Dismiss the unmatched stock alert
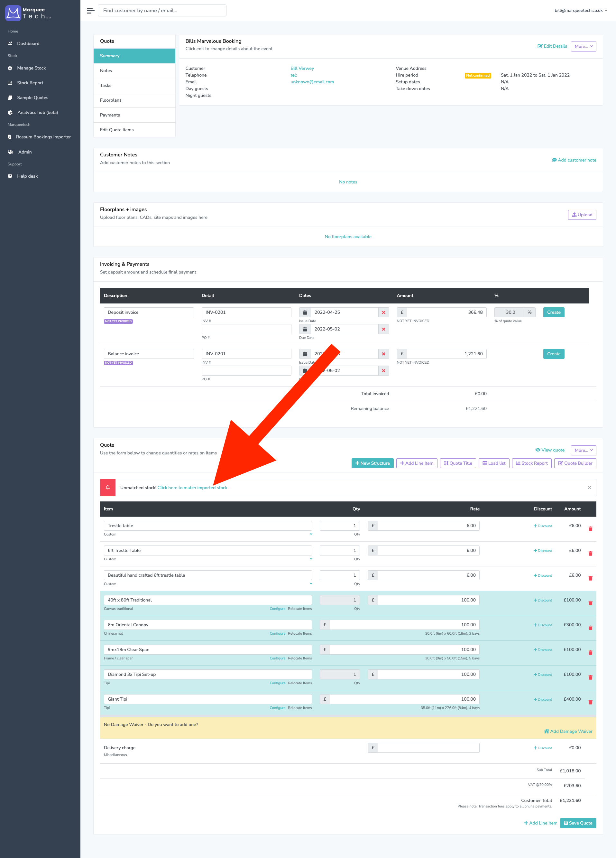This screenshot has width=616, height=858. tap(589, 487)
